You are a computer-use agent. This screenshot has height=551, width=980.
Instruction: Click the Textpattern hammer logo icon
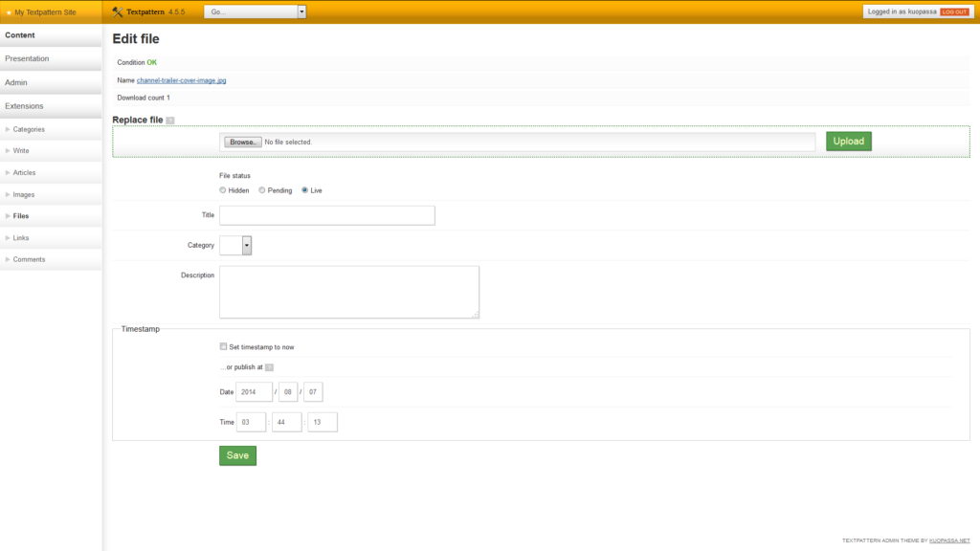point(115,11)
